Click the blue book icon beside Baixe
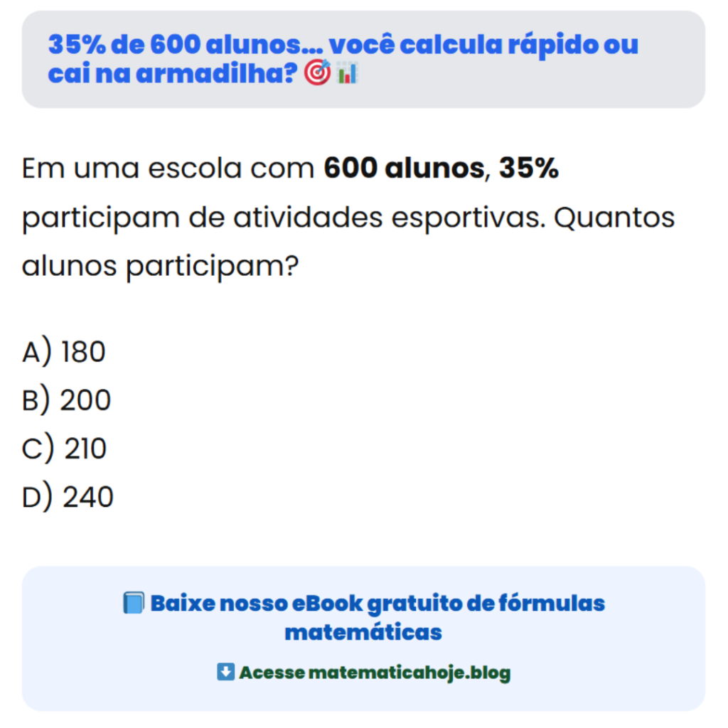The height and width of the screenshot is (728, 728). click(134, 604)
